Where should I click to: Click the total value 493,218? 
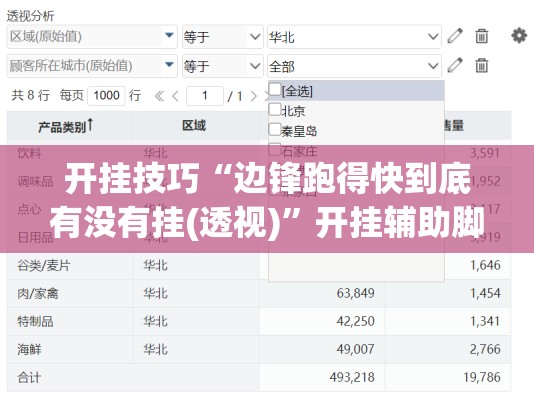point(352,377)
